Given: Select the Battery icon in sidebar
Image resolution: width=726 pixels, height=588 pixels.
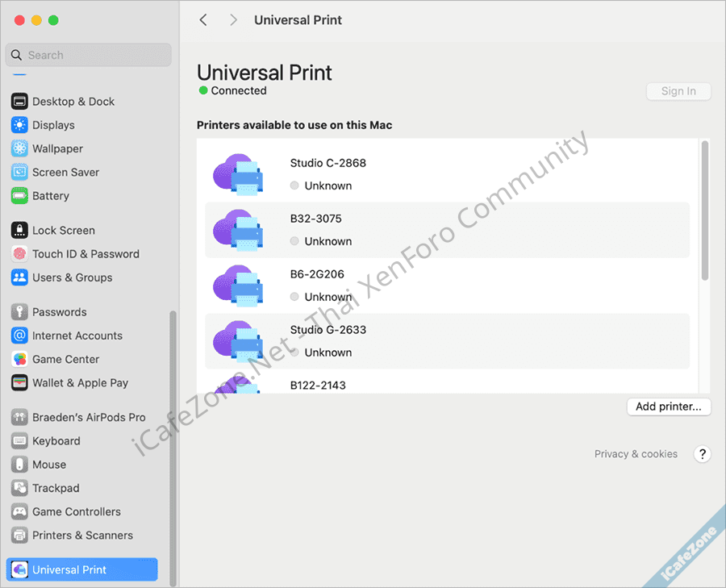Looking at the screenshot, I should pos(19,195).
